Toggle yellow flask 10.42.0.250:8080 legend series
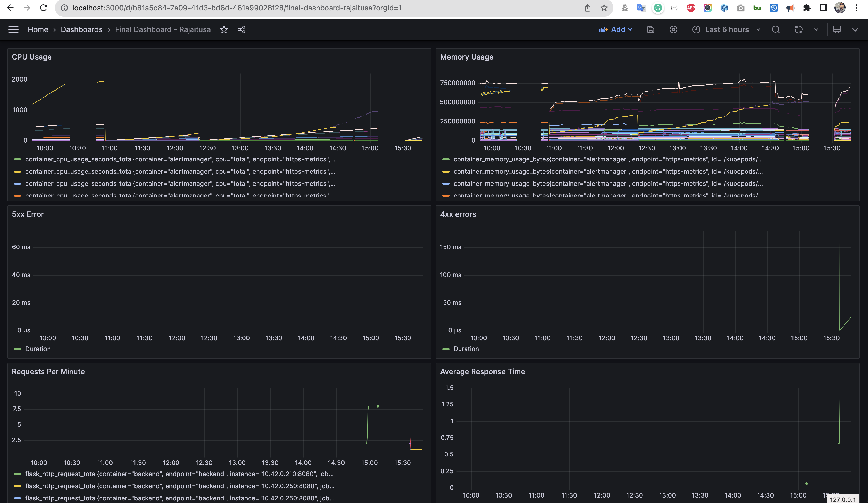This screenshot has height=503, width=868. tap(180, 486)
